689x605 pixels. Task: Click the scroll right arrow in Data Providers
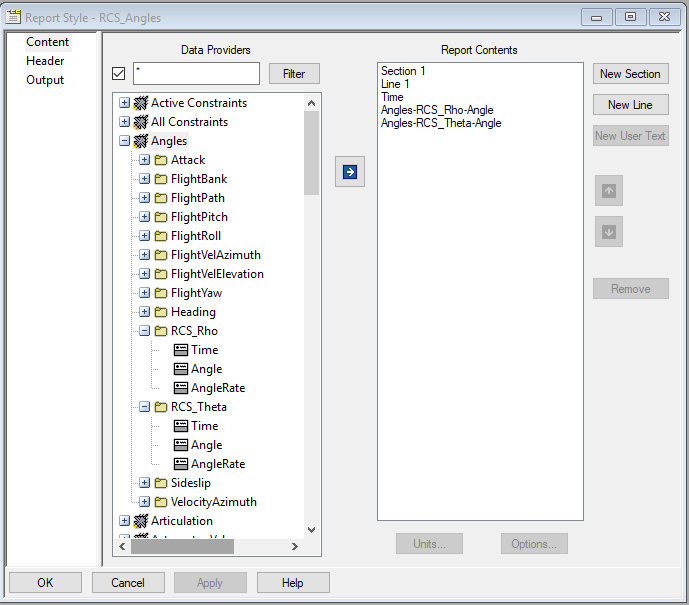[295, 547]
